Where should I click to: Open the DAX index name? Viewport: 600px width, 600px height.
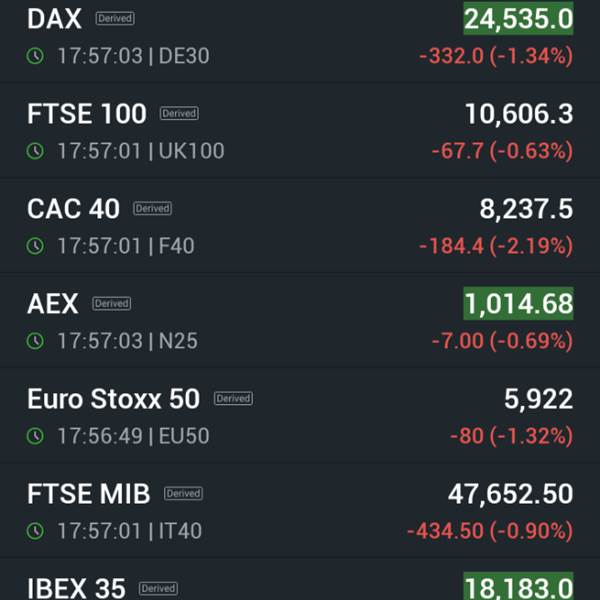point(54,18)
